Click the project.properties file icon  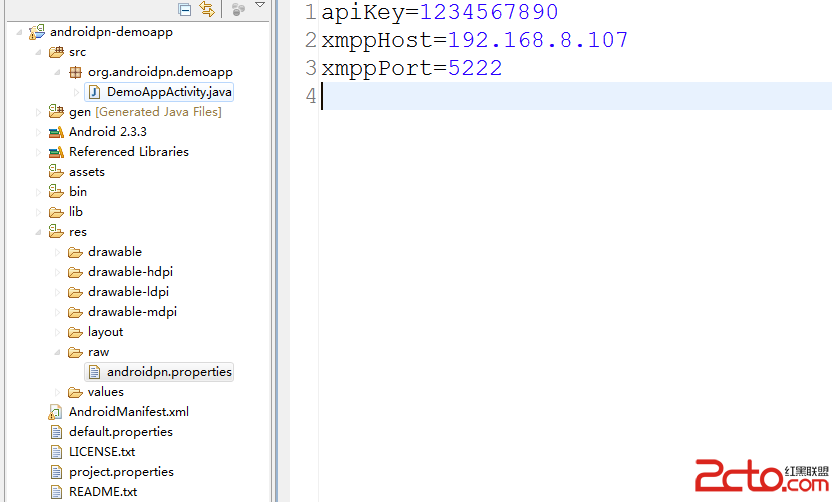pos(56,472)
